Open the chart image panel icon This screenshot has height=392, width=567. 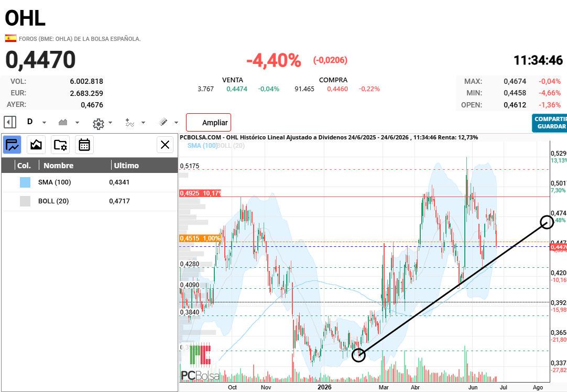(36, 145)
